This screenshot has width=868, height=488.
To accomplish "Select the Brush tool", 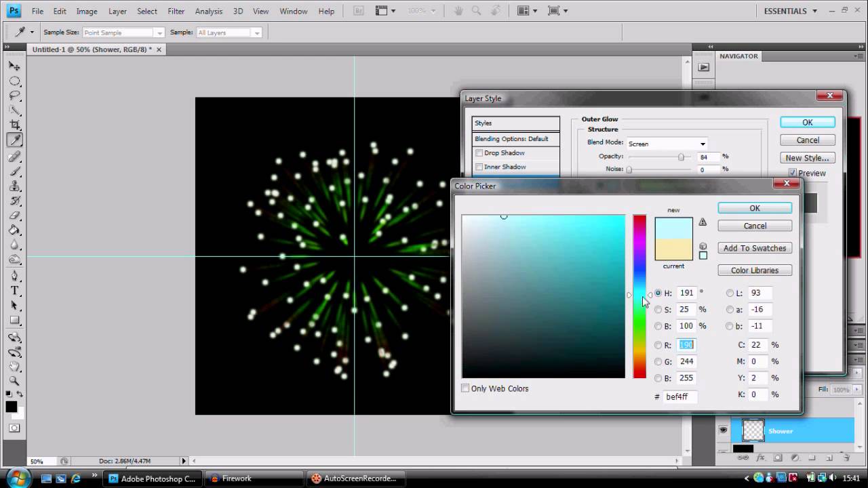I will (x=14, y=171).
